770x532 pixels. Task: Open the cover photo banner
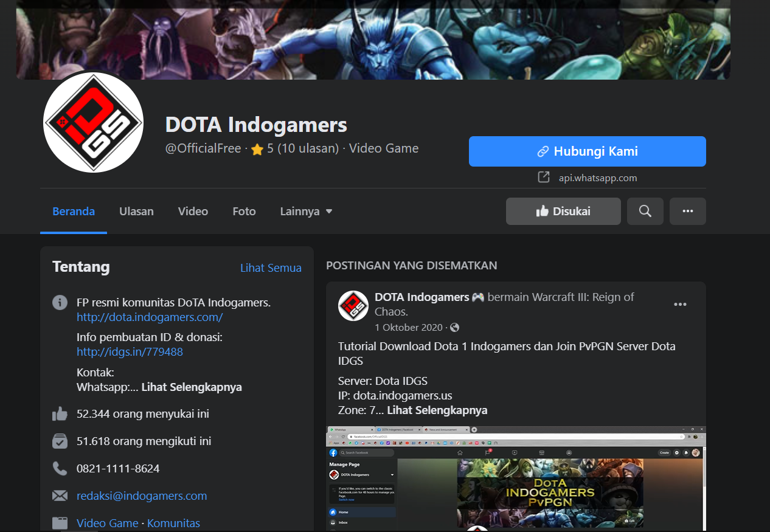[373, 40]
